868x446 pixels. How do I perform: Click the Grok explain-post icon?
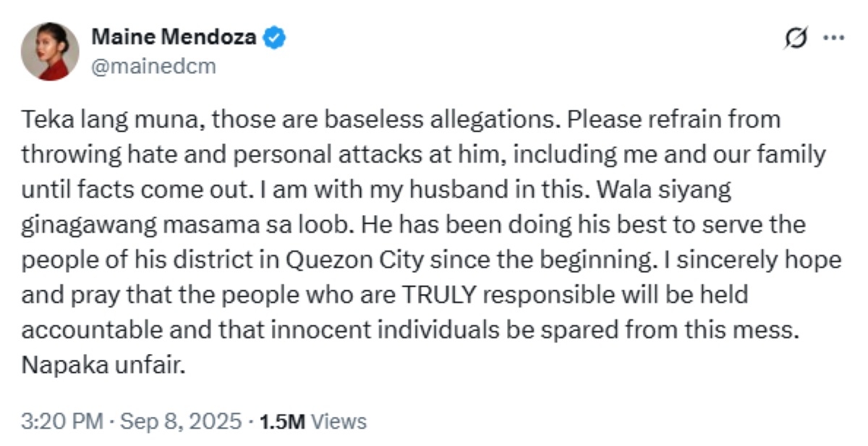(796, 40)
